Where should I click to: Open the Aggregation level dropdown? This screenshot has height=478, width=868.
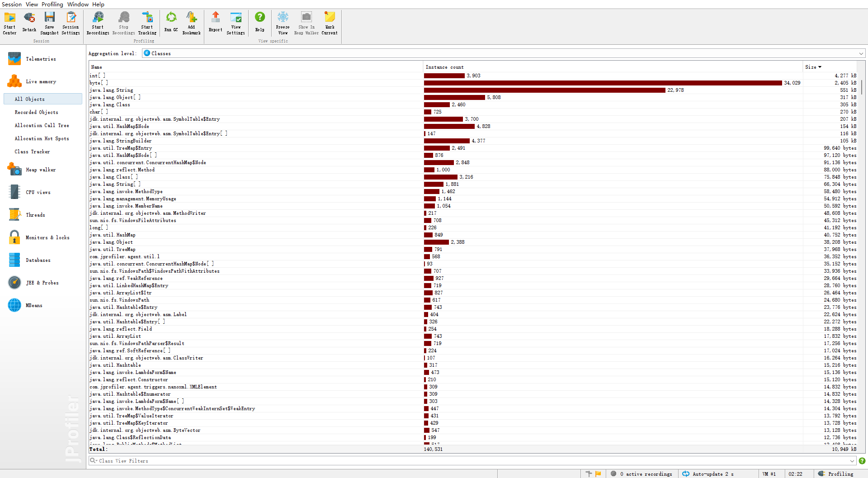(504, 53)
